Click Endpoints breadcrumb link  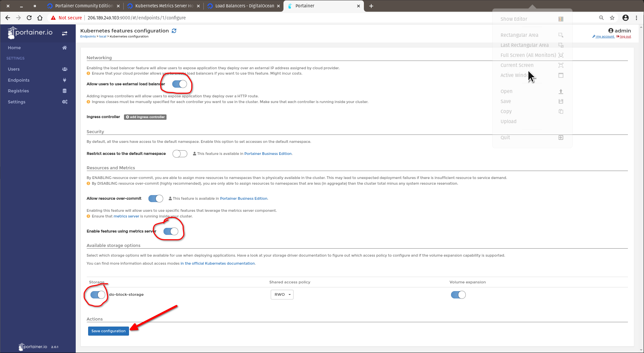point(88,36)
